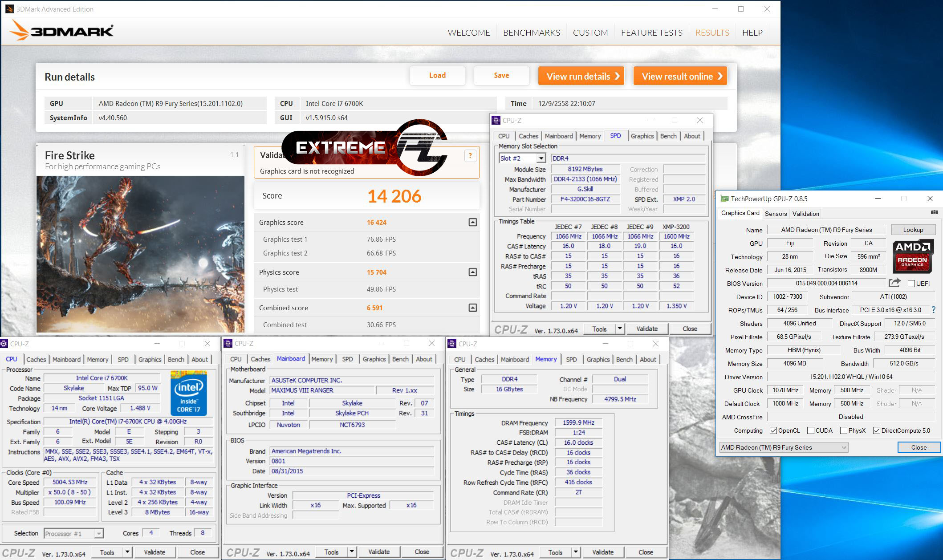
Task: Click the GPU-Z screenshot camera icon
Action: 934,213
